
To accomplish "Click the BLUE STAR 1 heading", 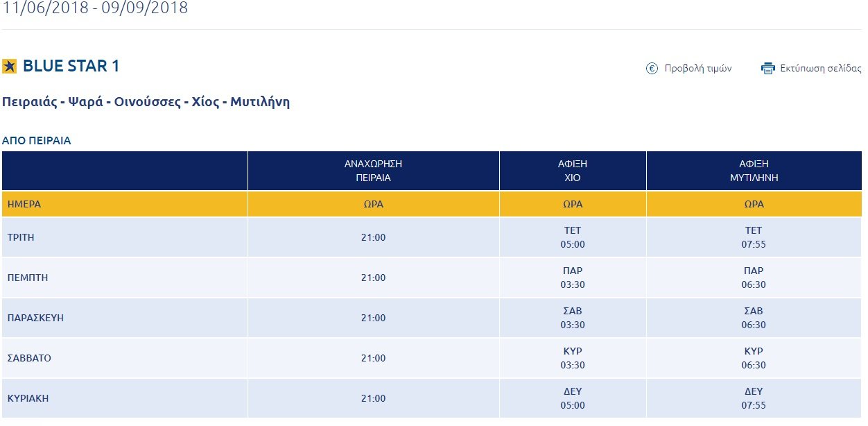I will (71, 66).
